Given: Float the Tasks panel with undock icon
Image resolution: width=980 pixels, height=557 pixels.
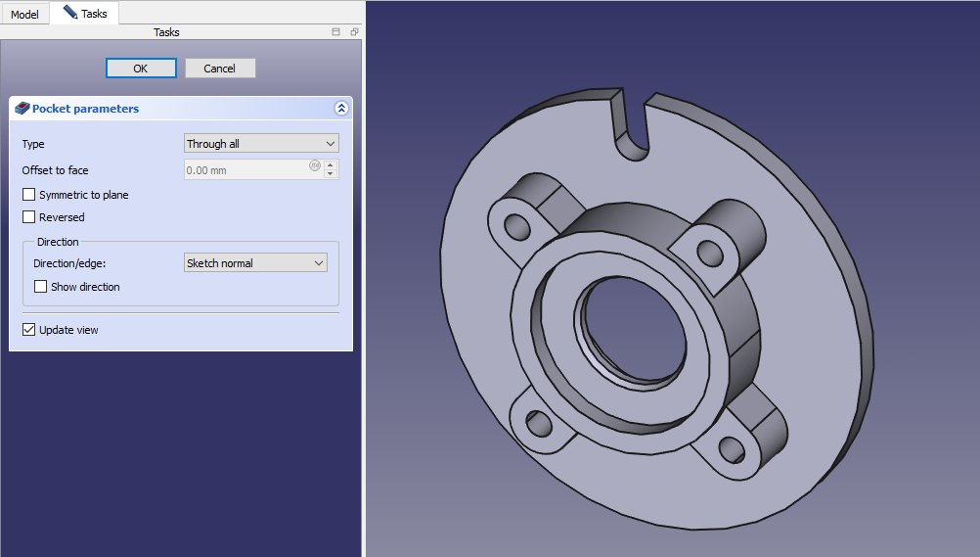Looking at the screenshot, I should 354,32.
